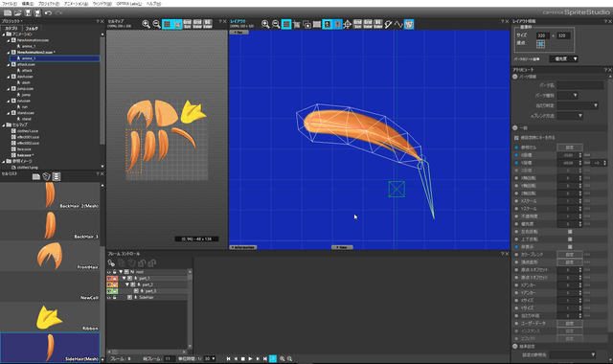Image resolution: width=613 pixels, height=364 pixels.
Task: Open the Edit menu
Action: click(x=28, y=4)
